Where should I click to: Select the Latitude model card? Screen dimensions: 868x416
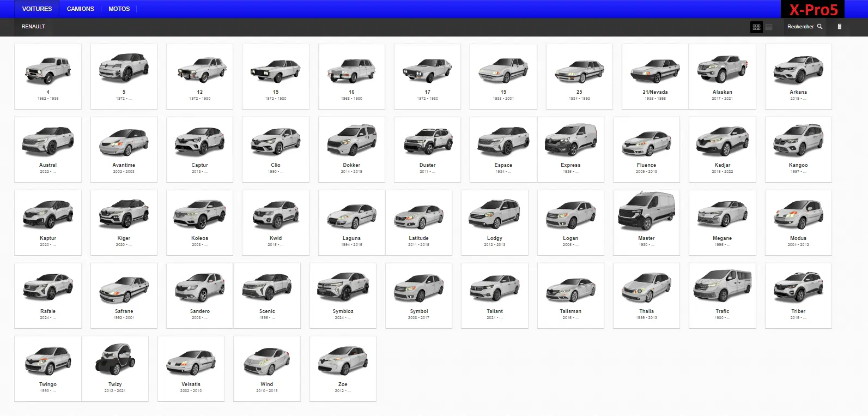[418, 222]
